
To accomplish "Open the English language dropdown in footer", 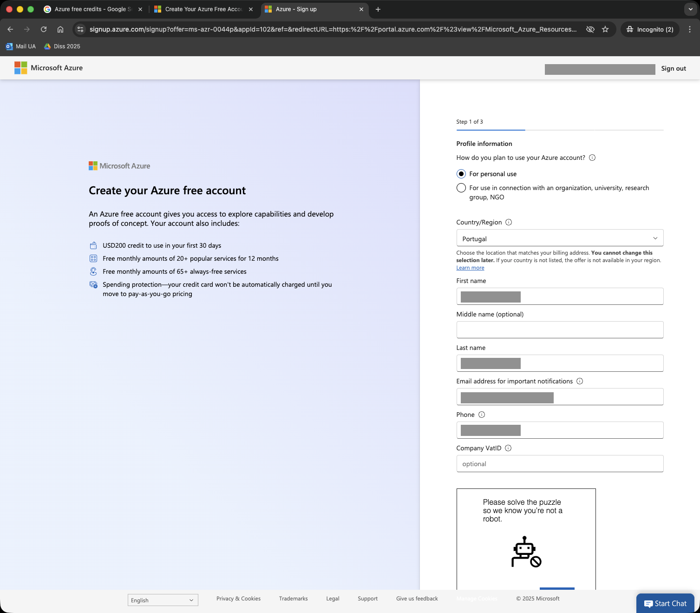I will (x=163, y=600).
